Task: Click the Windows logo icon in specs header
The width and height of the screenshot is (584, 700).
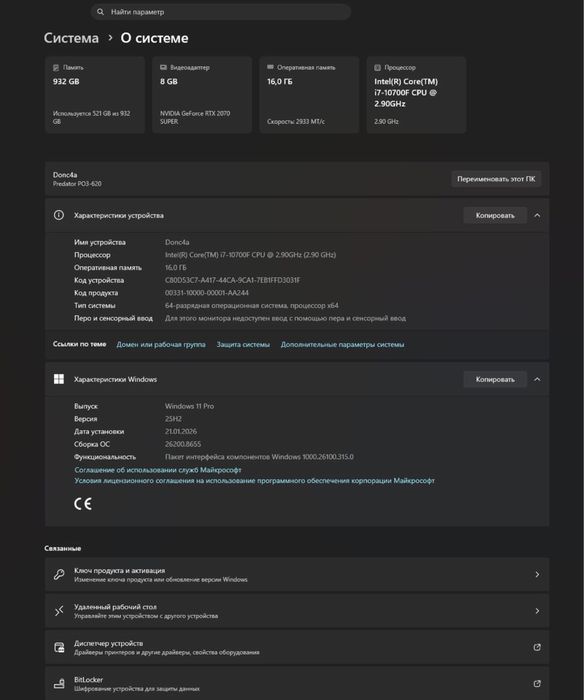Action: [x=58, y=379]
